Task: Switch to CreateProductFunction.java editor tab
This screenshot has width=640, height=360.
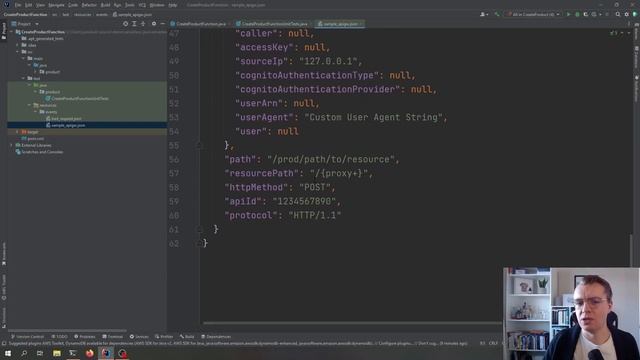Action: pos(200,24)
